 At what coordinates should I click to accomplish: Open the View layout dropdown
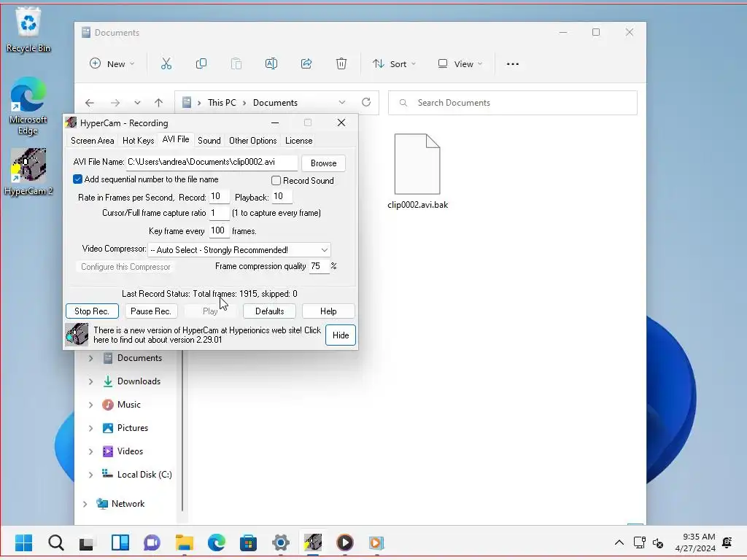click(460, 64)
